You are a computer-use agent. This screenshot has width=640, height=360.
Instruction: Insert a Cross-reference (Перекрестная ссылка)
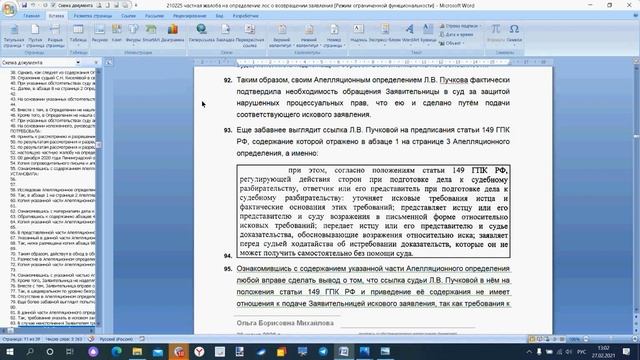pos(250,36)
